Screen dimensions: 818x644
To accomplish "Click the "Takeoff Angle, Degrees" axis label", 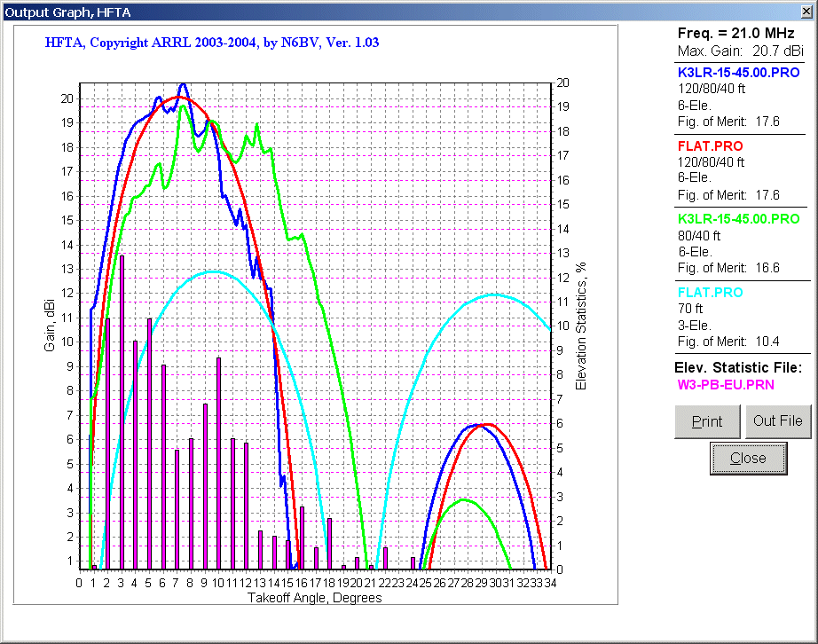I will coord(315,598).
